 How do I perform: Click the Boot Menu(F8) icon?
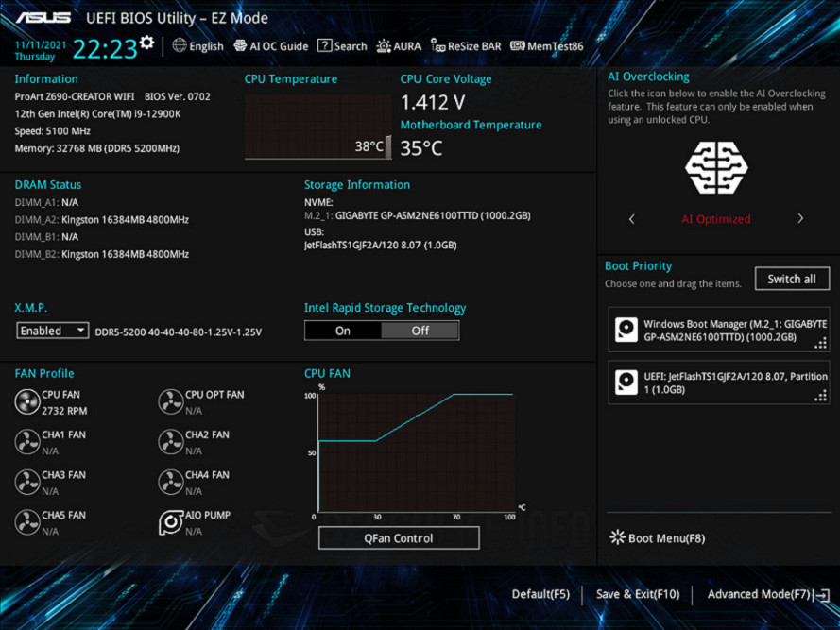click(619, 537)
